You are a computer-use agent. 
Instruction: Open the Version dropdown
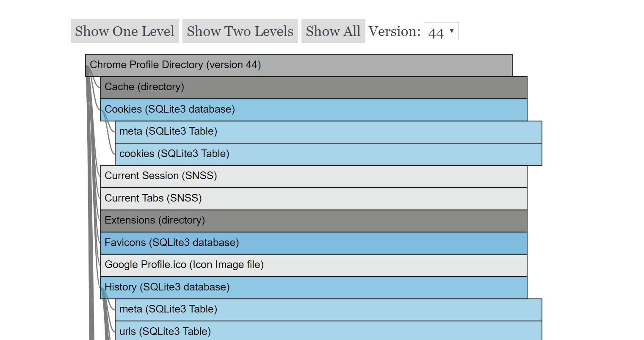[x=441, y=32]
